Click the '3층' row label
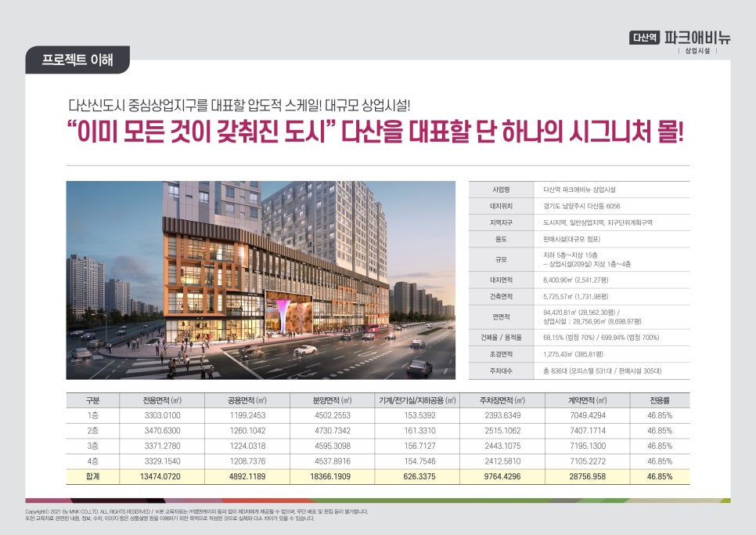This screenshot has width=756, height=535. (x=92, y=446)
